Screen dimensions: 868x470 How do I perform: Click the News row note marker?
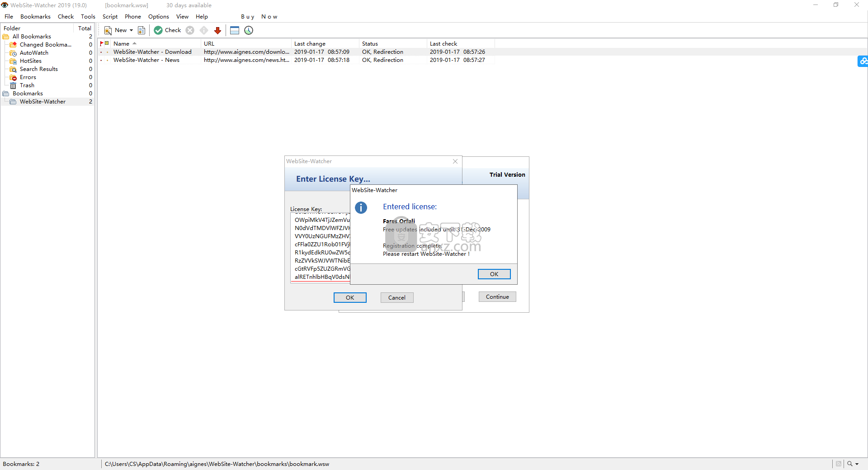(x=107, y=60)
